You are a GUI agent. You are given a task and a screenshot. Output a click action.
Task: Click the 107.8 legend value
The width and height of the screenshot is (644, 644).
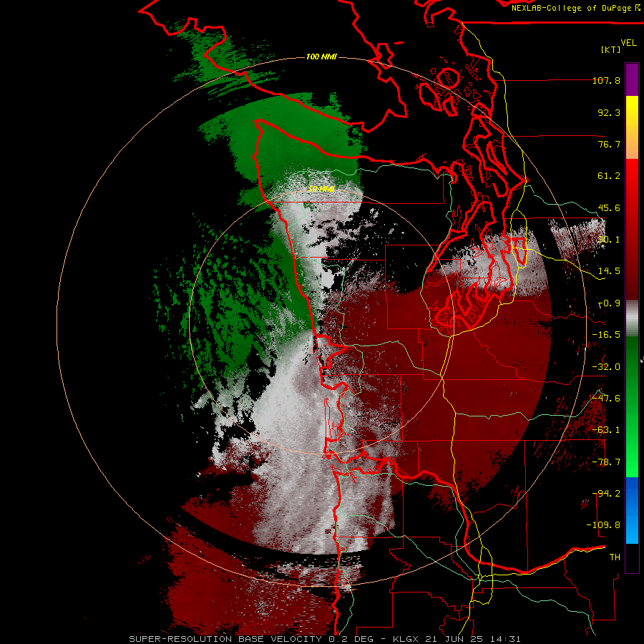(606, 80)
